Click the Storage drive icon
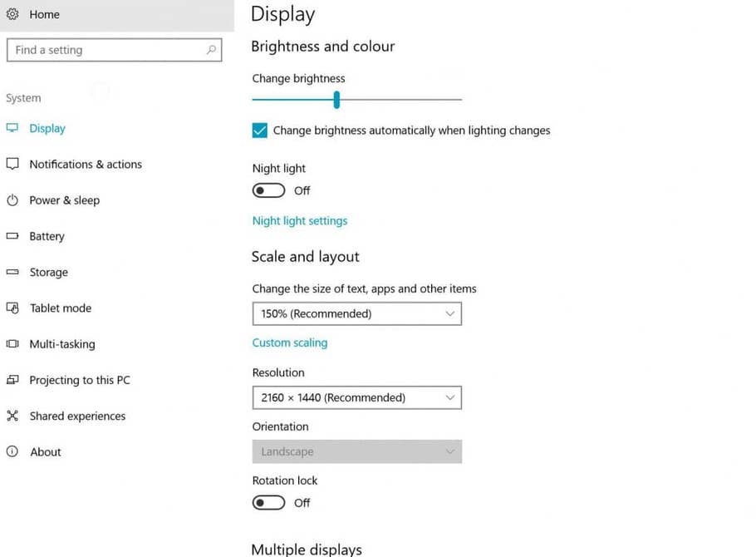 coord(12,272)
